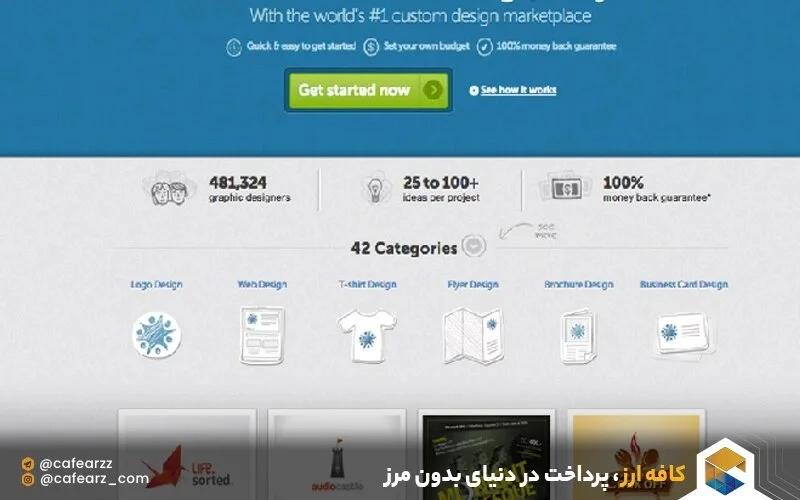Open the Business Card Design category link

684,284
